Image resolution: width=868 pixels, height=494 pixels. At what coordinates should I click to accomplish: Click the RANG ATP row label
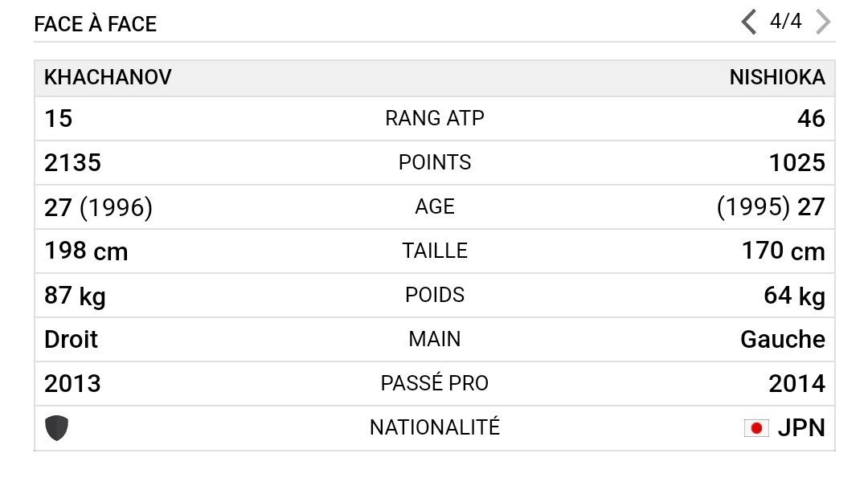click(435, 119)
